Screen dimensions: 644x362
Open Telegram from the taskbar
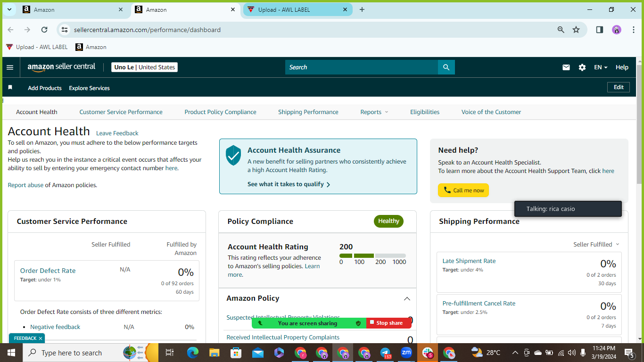pos(386,353)
